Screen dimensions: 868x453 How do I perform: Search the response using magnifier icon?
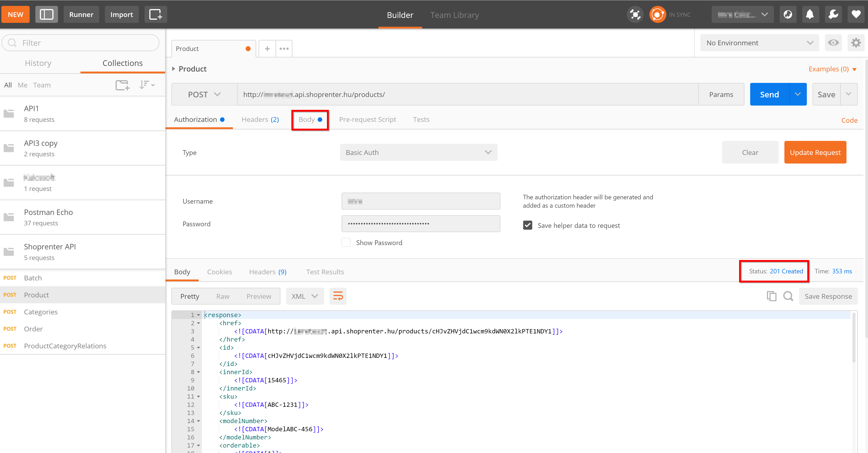pos(788,296)
